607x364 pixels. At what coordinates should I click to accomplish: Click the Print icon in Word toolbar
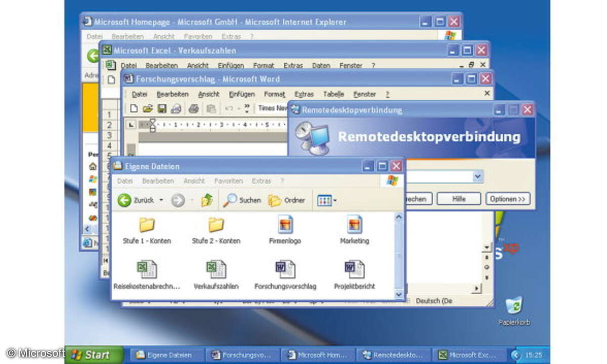(193, 108)
